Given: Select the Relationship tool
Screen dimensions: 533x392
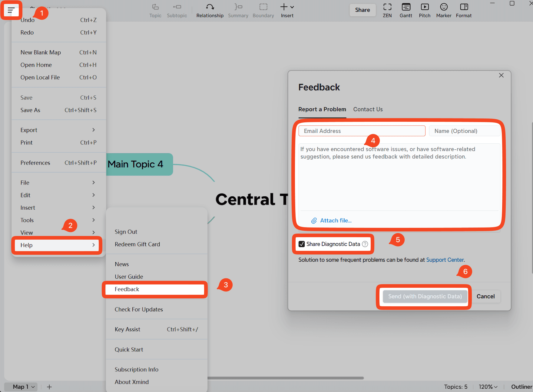Looking at the screenshot, I should [x=210, y=11].
